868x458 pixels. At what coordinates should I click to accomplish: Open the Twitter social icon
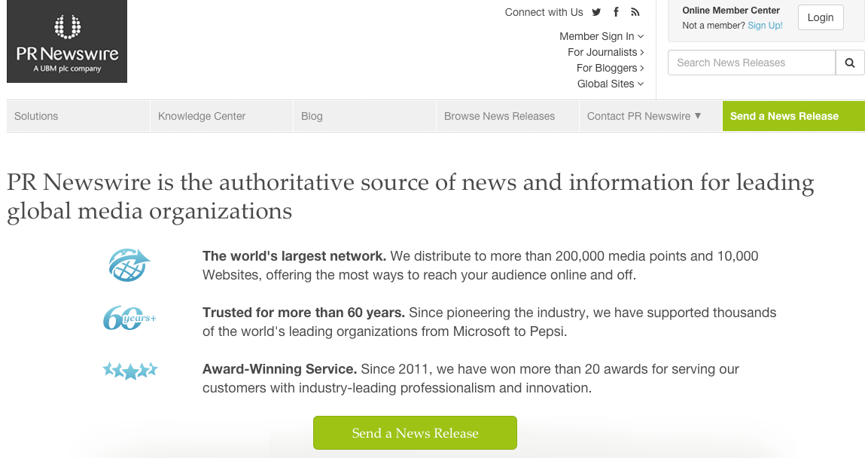[x=596, y=12]
